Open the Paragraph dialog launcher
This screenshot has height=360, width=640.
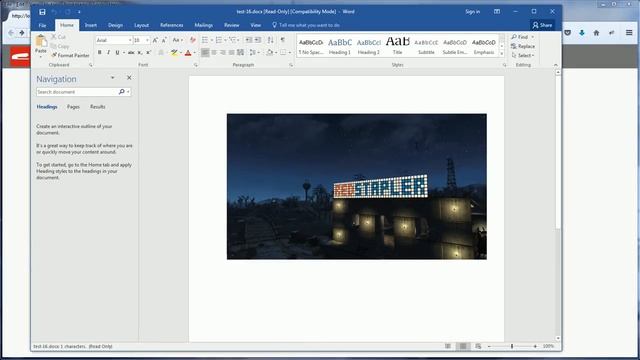coord(291,65)
